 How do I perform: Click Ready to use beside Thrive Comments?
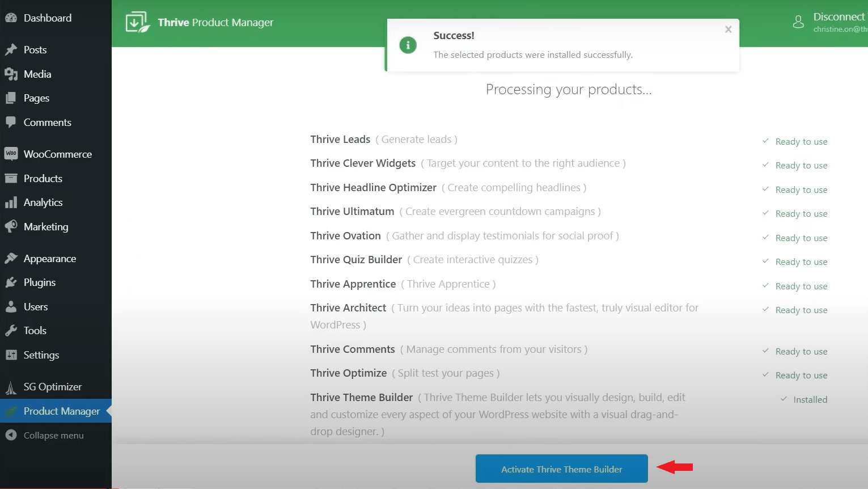801,352
